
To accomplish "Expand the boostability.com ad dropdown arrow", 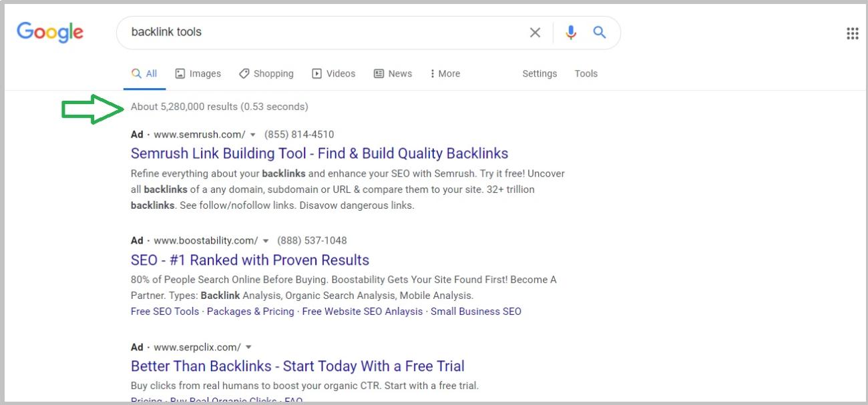I will [x=265, y=241].
